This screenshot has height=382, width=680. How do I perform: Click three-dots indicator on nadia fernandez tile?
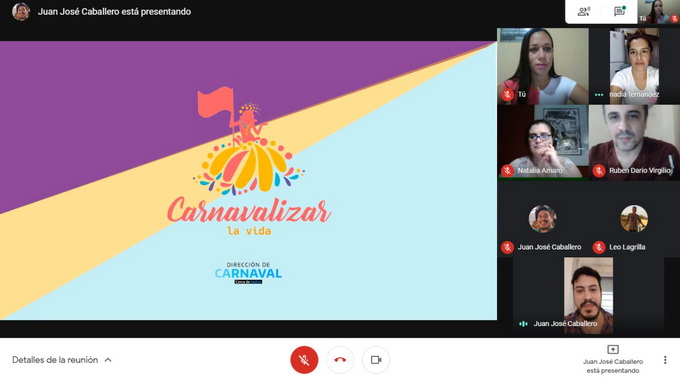point(599,95)
